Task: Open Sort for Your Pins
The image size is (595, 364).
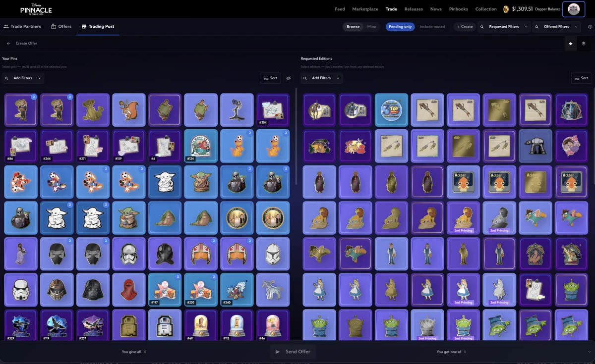Action: click(270, 78)
